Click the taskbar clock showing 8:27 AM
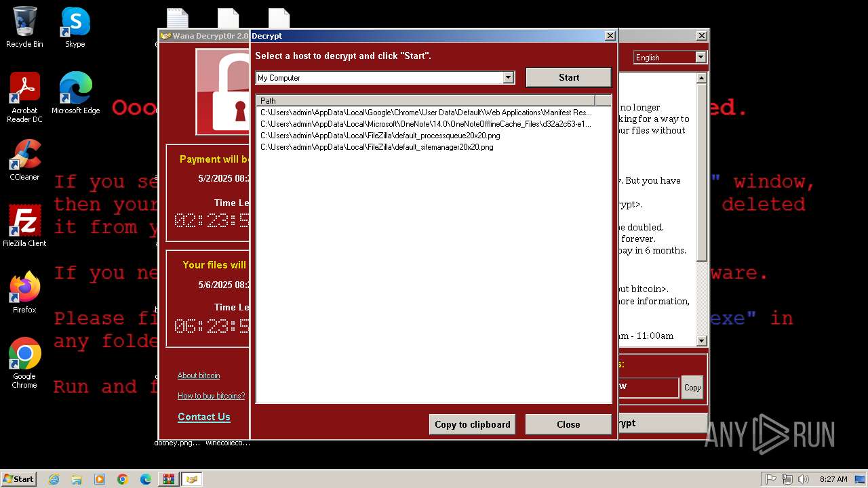The width and height of the screenshot is (868, 488). click(833, 479)
